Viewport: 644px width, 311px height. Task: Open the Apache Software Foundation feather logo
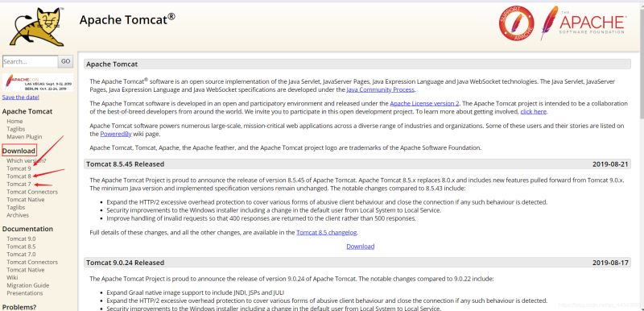tap(583, 23)
